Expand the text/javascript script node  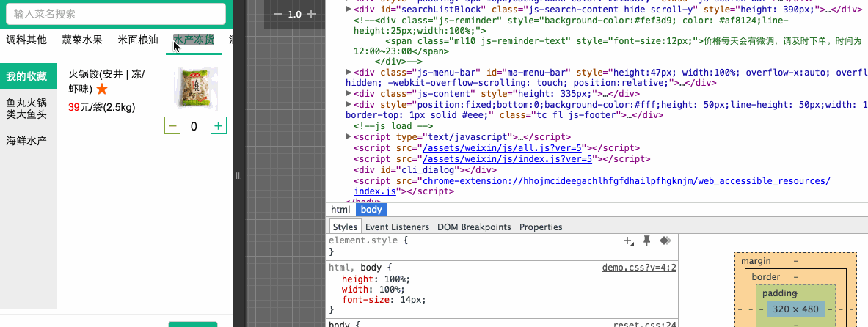tap(349, 137)
